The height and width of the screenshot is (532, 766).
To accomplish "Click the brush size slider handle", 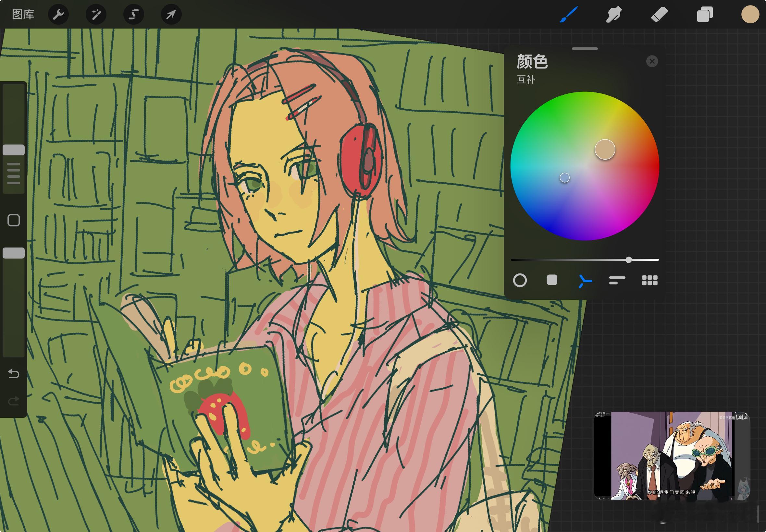I will point(14,150).
